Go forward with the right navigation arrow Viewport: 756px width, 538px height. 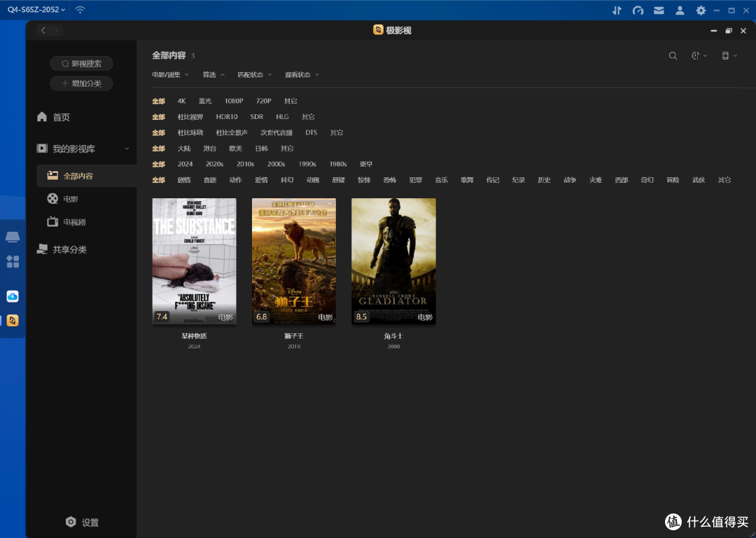point(57,30)
